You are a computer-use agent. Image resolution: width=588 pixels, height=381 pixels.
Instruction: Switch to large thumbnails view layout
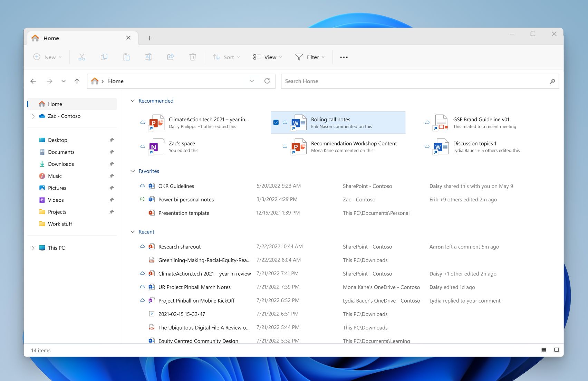[556, 350]
